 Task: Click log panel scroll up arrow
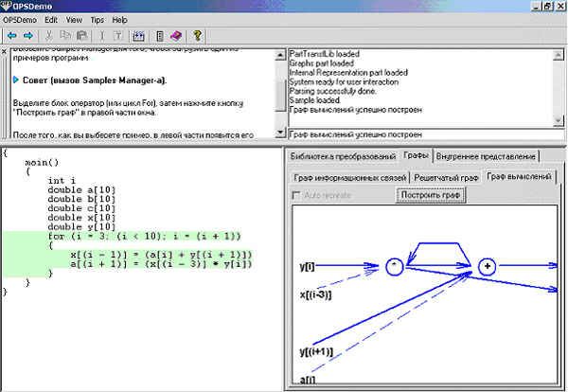559,55
